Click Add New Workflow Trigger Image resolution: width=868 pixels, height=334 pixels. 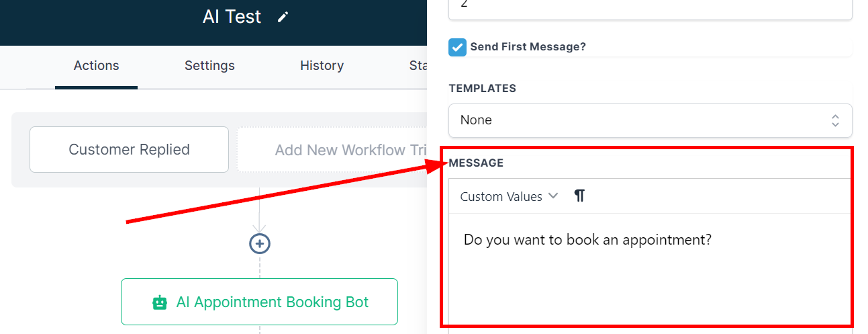click(332, 149)
